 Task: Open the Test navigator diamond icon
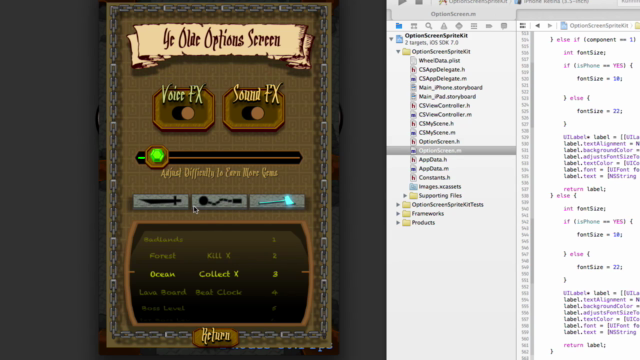[459, 26]
